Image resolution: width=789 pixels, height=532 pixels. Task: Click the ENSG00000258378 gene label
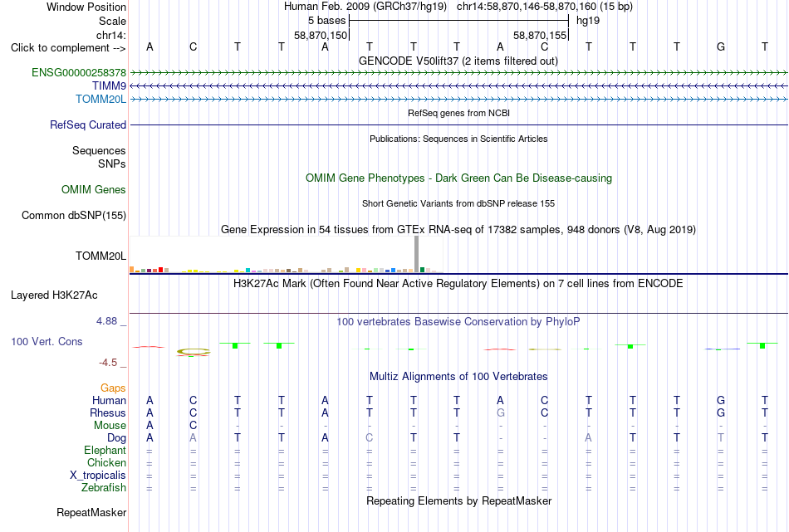(x=79, y=72)
